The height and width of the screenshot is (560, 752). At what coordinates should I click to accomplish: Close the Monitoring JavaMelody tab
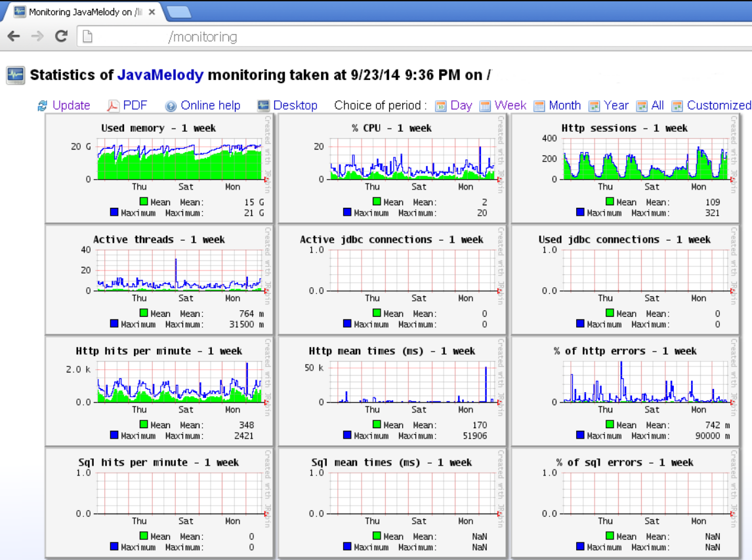tap(152, 12)
